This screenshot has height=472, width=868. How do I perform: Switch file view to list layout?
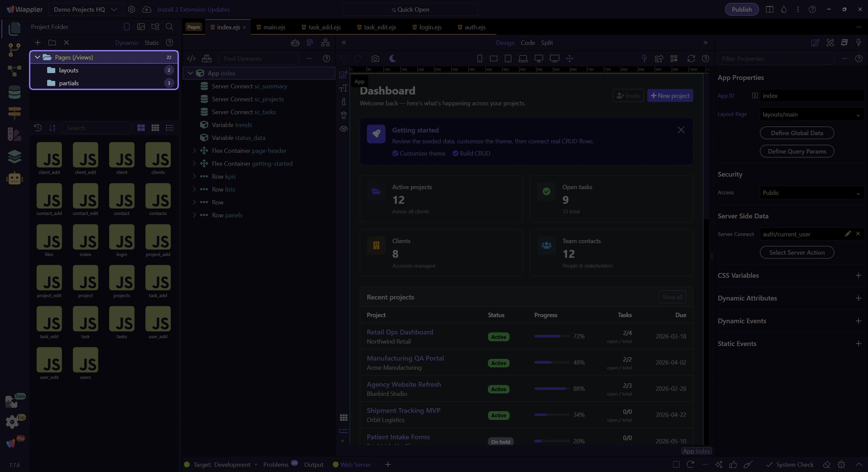170,128
